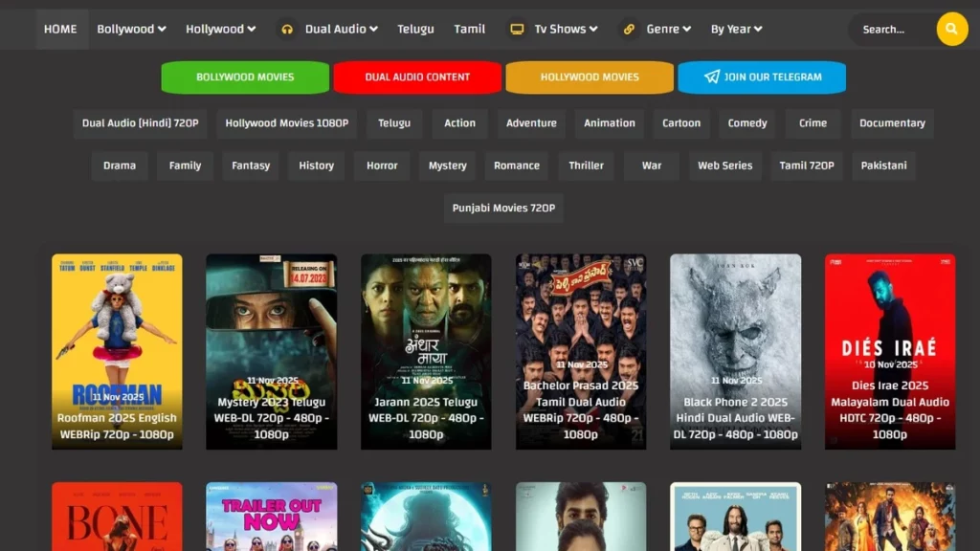
Task: Click the TV icon beside Tv Shows
Action: 517,30
